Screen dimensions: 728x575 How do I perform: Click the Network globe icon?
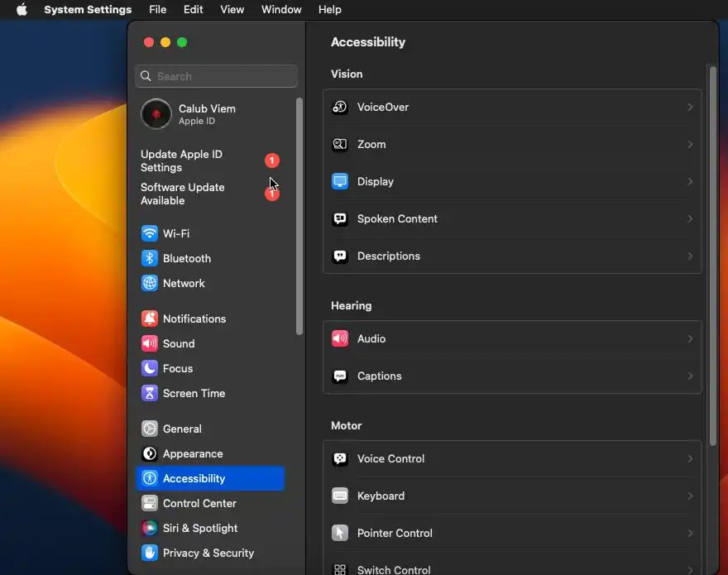pyautogui.click(x=150, y=283)
